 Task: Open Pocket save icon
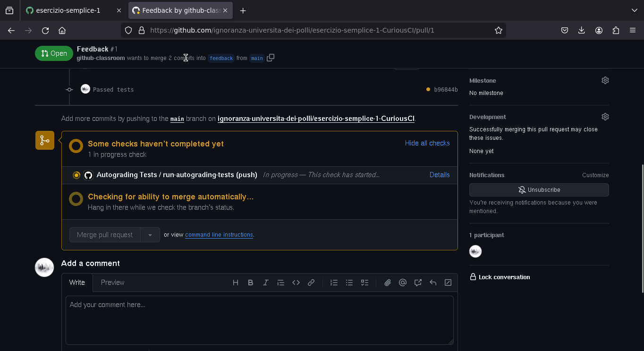point(565,30)
